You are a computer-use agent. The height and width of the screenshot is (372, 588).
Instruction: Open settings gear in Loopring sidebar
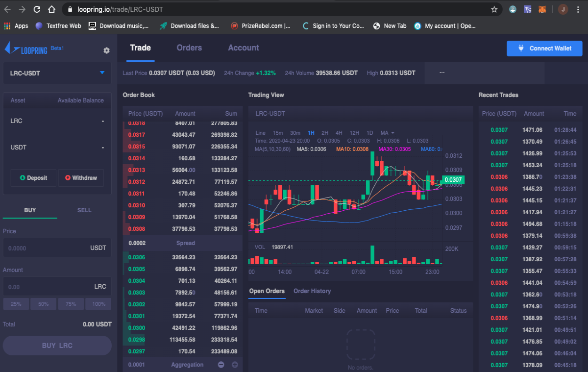pyautogui.click(x=106, y=50)
